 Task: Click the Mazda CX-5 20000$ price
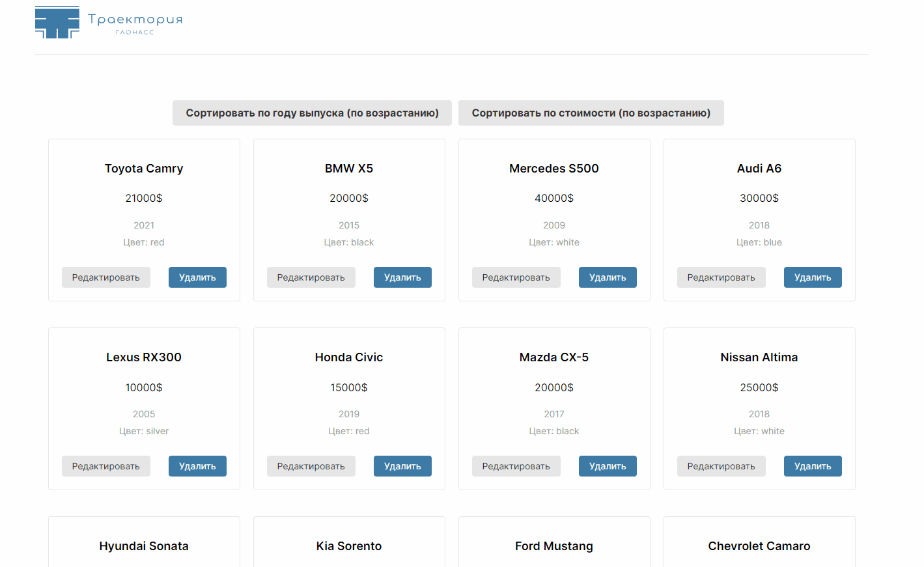554,387
